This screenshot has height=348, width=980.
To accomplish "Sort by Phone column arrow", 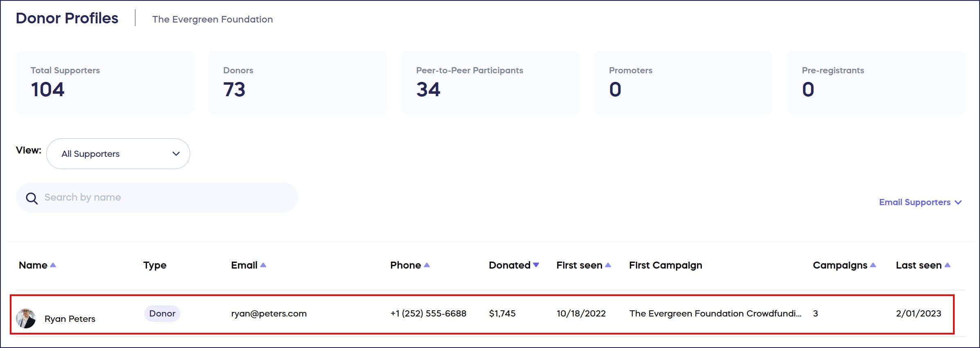I will pyautogui.click(x=427, y=265).
